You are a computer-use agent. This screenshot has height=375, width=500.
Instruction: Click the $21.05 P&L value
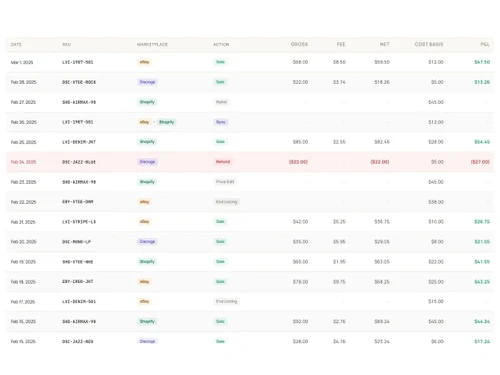point(482,242)
